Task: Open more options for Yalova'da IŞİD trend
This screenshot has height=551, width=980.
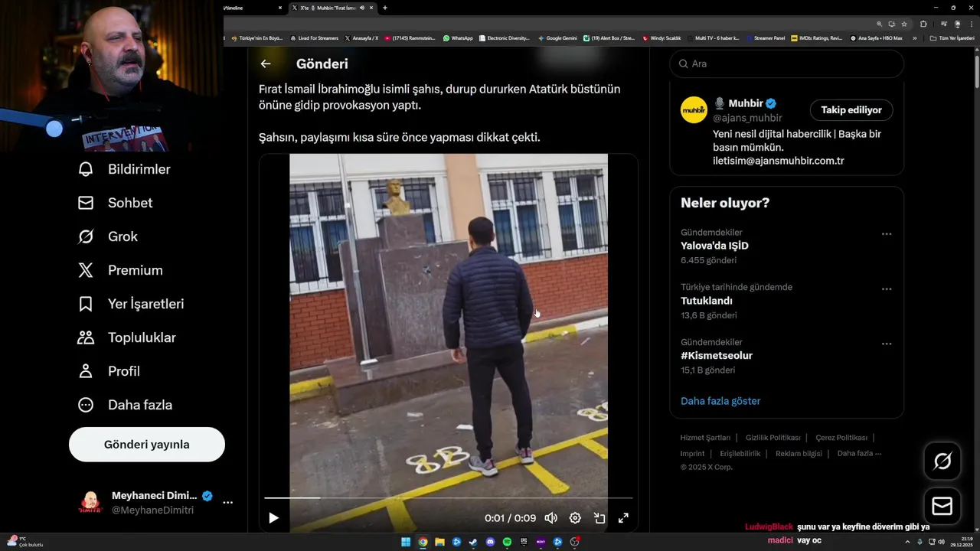Action: pos(887,233)
